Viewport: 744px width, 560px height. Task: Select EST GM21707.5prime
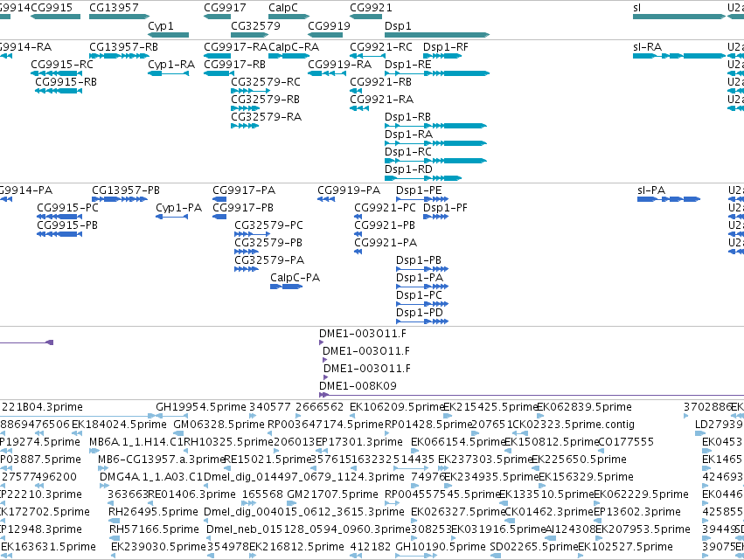click(x=293, y=503)
